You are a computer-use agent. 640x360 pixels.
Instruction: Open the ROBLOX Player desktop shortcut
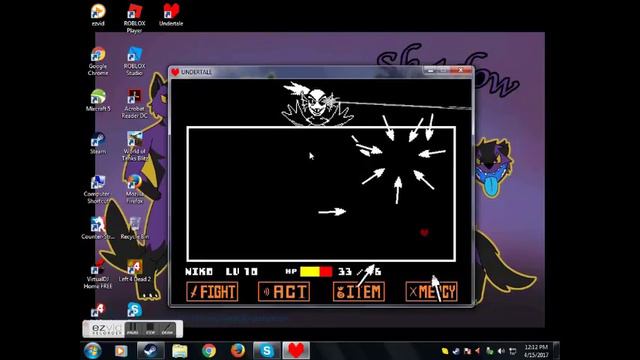click(x=134, y=18)
